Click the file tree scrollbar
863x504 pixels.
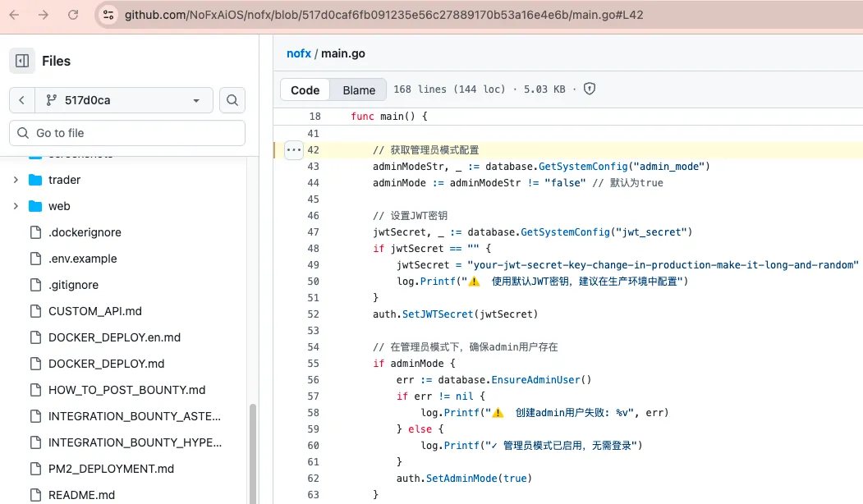click(x=252, y=451)
